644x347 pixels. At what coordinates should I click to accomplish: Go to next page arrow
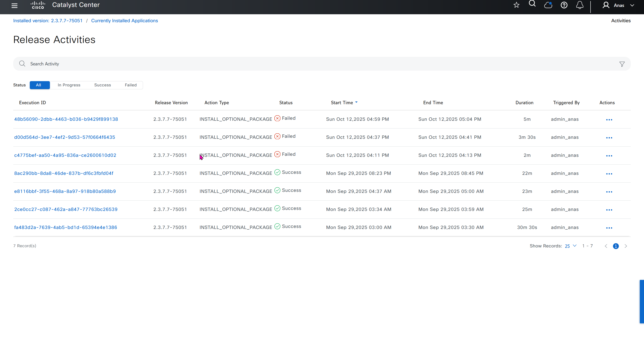point(626,246)
